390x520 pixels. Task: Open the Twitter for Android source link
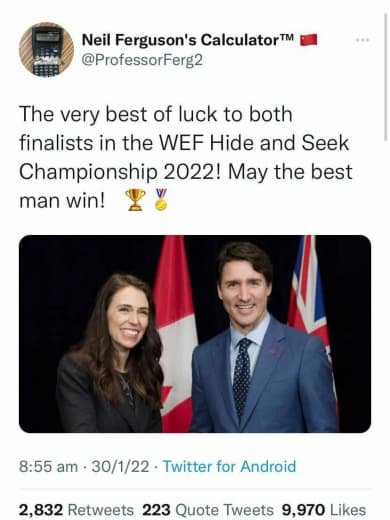click(x=229, y=466)
